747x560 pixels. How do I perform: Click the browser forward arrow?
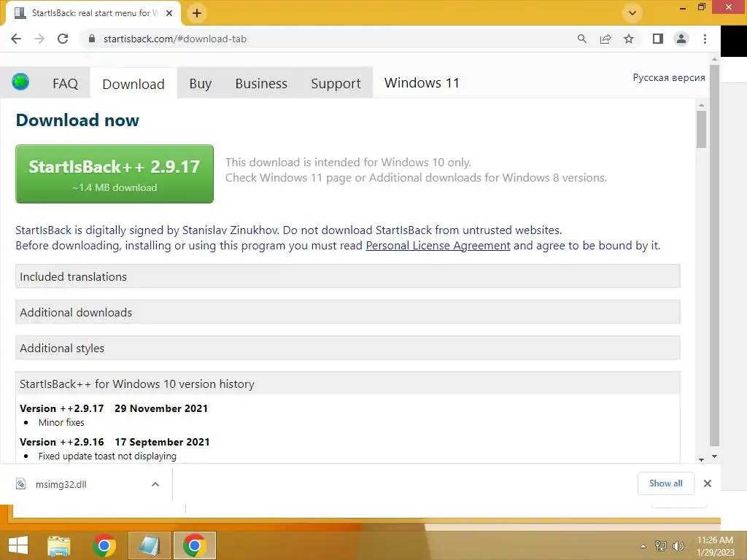[x=39, y=39]
